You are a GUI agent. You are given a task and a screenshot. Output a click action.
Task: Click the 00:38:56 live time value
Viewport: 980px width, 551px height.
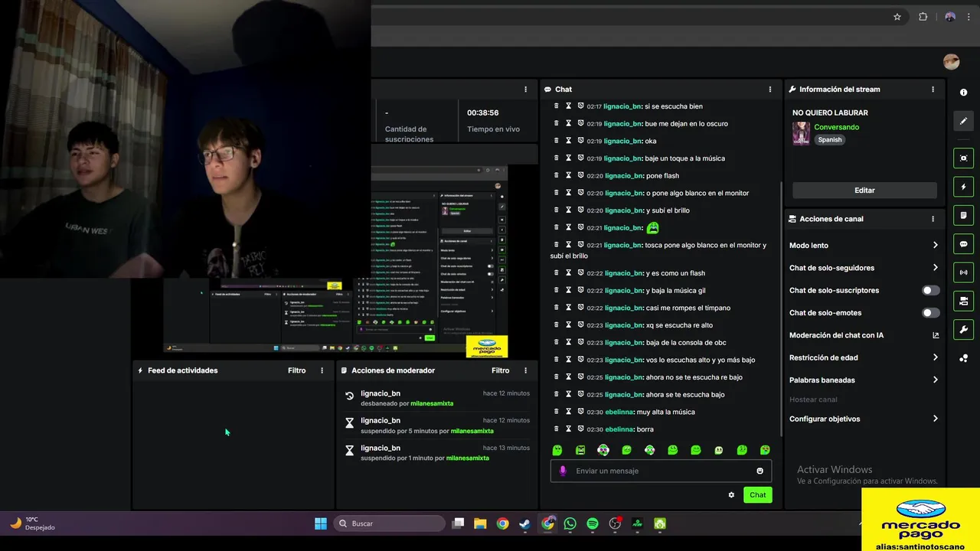[482, 112]
